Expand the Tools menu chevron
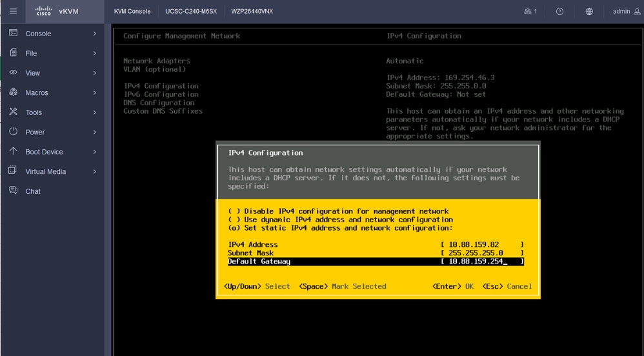This screenshot has height=356, width=644. coord(94,112)
